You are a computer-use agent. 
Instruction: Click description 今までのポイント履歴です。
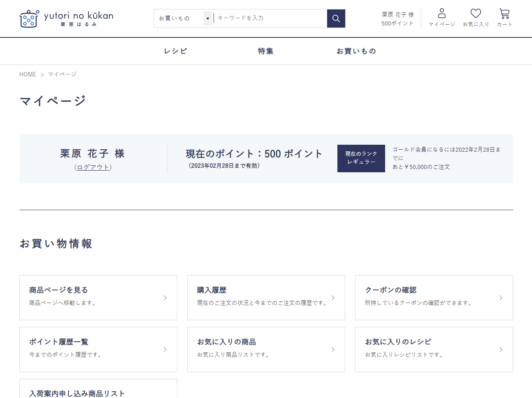point(66,355)
